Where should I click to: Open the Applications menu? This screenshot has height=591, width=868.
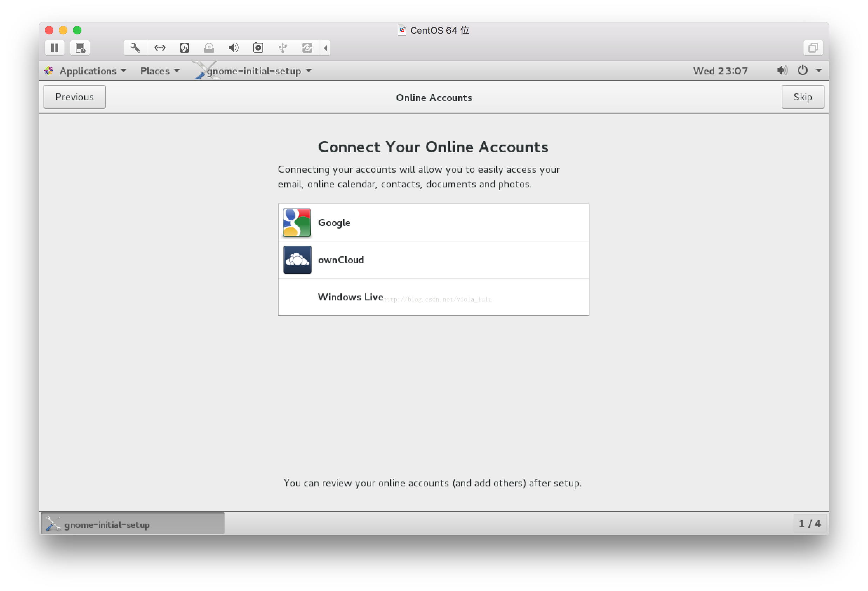[93, 71]
